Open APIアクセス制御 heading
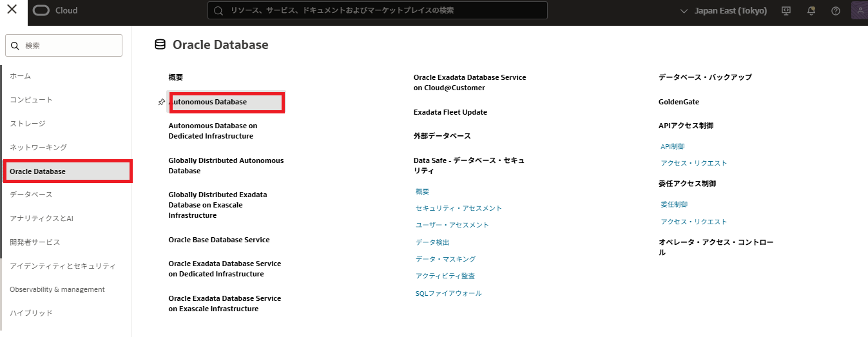 (686, 126)
